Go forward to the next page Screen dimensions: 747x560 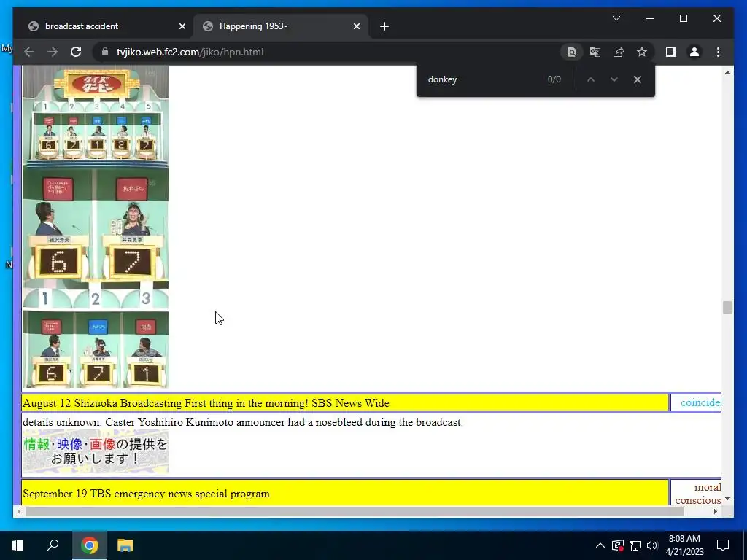[53, 52]
